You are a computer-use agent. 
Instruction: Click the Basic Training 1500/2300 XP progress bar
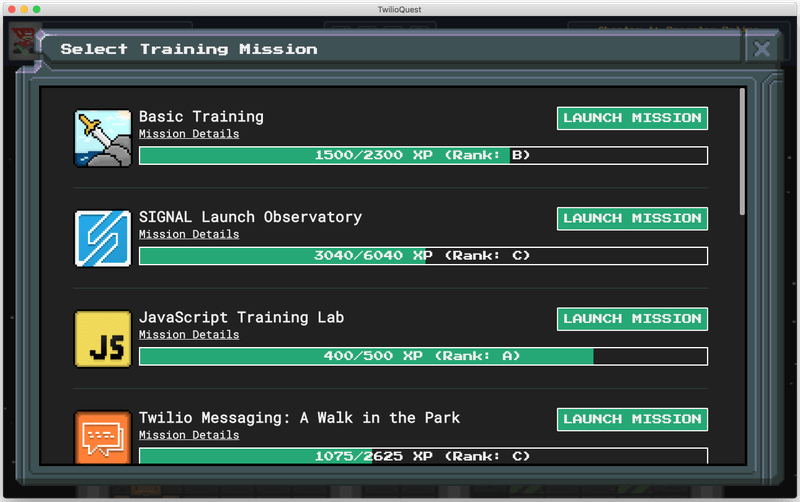(x=423, y=156)
